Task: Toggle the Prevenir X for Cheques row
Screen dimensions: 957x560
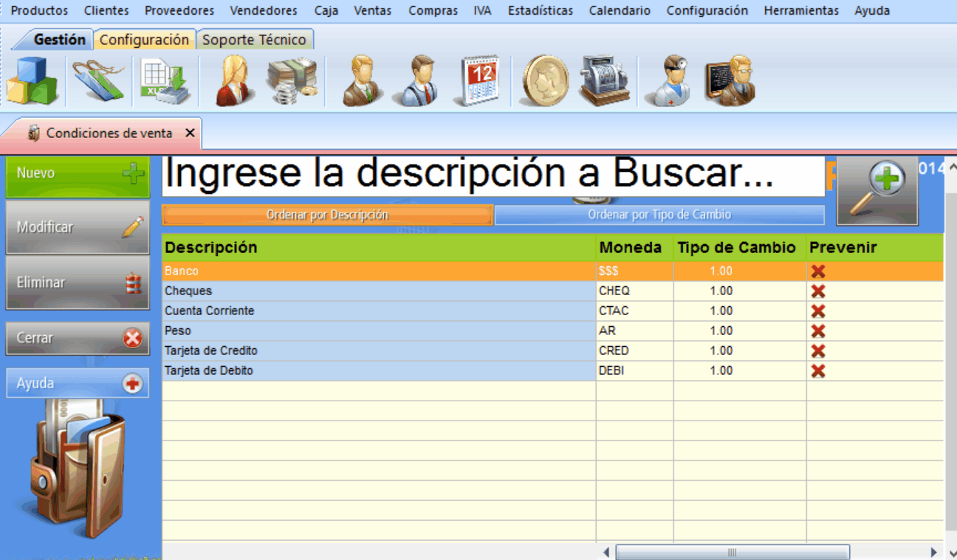Action: click(817, 291)
